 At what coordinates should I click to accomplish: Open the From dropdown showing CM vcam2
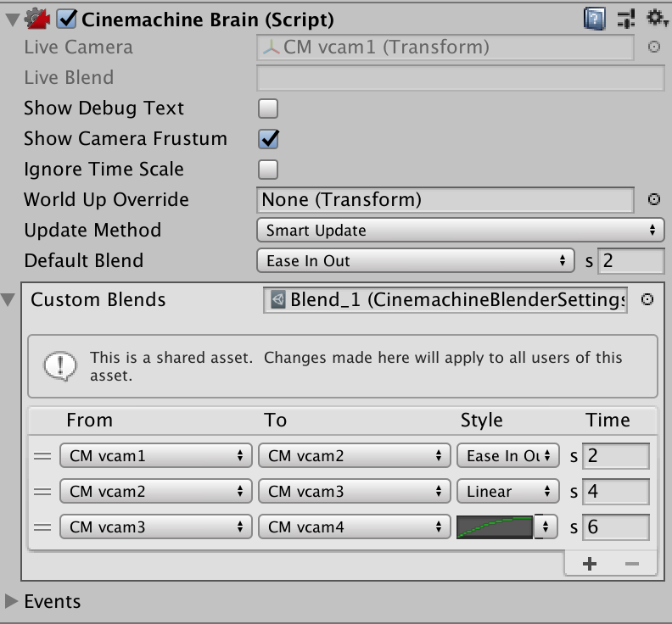(155, 492)
